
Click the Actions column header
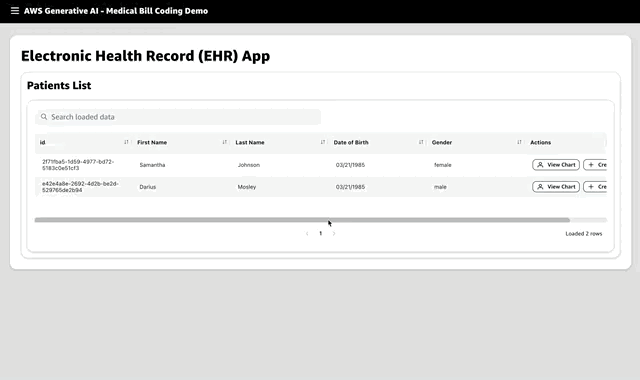pyautogui.click(x=540, y=142)
